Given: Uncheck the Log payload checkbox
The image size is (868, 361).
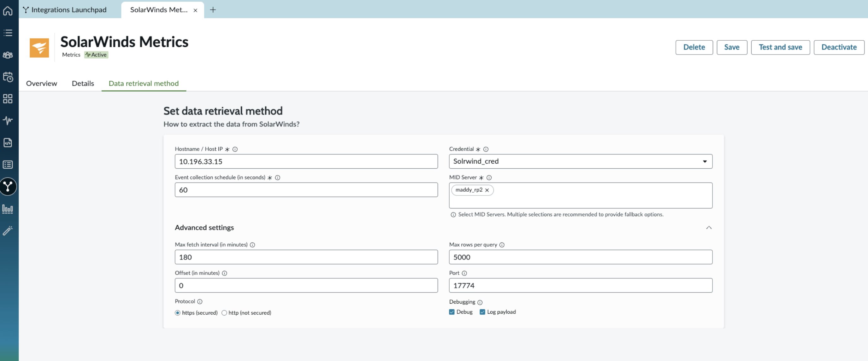Looking at the screenshot, I should tap(482, 312).
